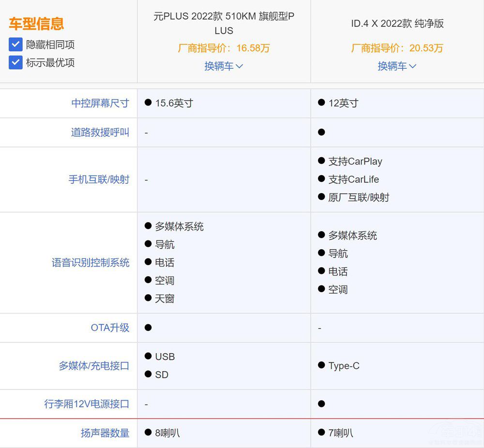
Task: Open 换辆车 dropdown under ID.4 X
Action: coord(397,66)
